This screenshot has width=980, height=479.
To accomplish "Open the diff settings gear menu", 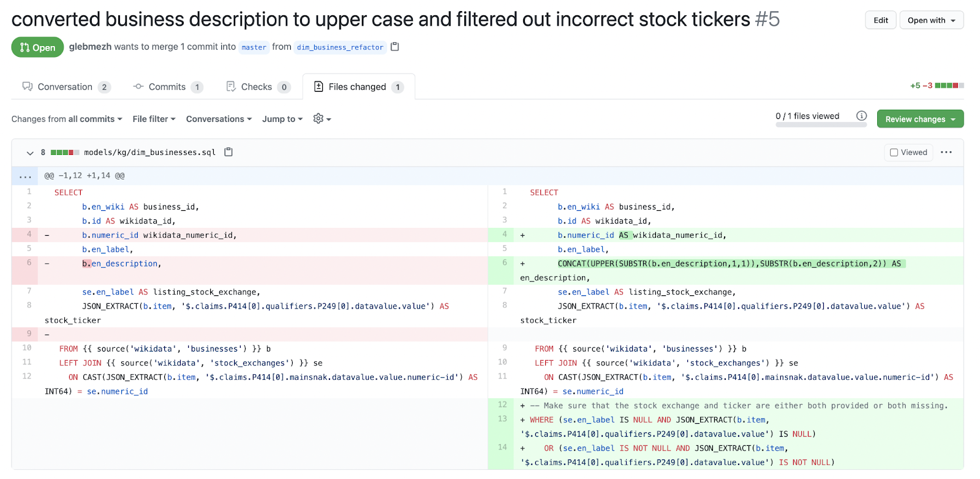I will tap(322, 119).
